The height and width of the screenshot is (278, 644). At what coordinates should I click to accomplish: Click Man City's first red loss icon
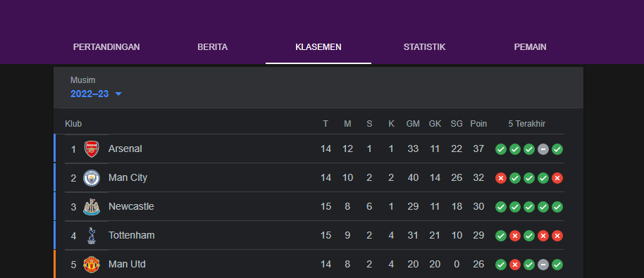501,178
